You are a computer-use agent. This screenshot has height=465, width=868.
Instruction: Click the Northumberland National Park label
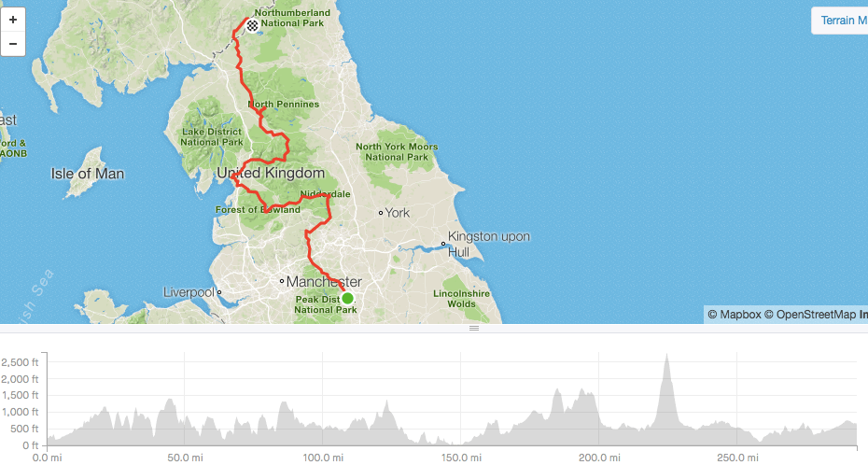pos(292,18)
